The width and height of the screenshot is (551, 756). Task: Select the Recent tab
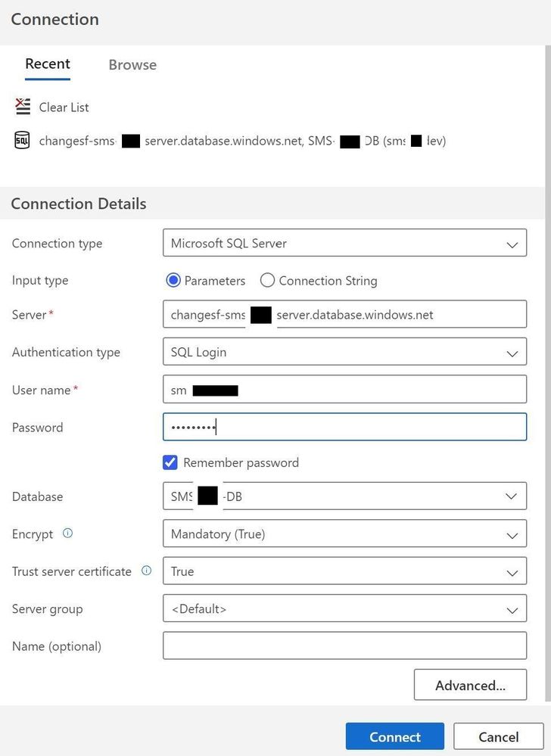coord(47,64)
